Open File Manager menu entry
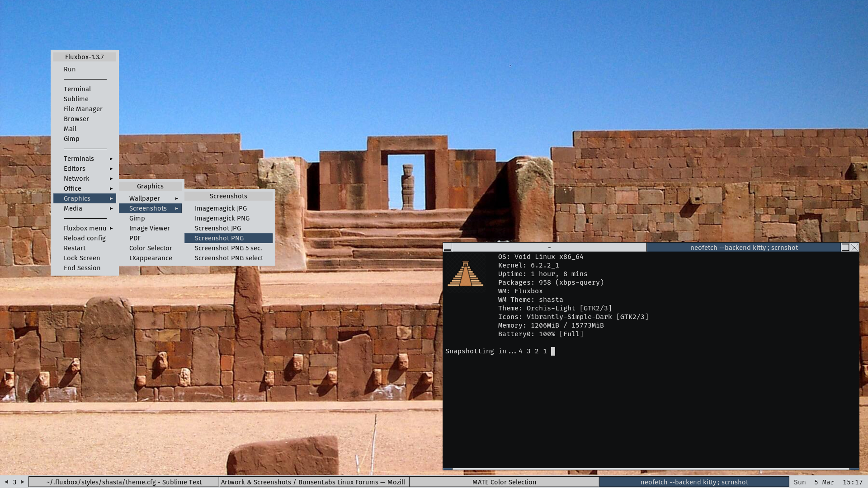This screenshot has width=868, height=488. coord(85,109)
